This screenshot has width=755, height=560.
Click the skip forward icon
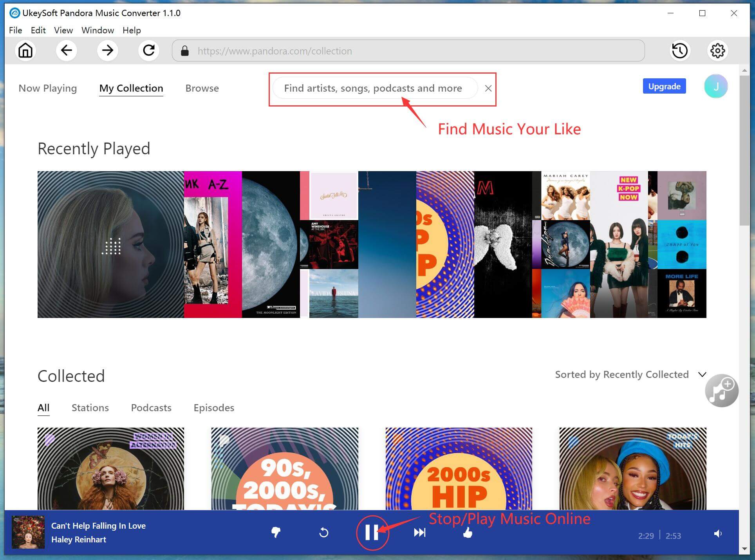point(419,532)
